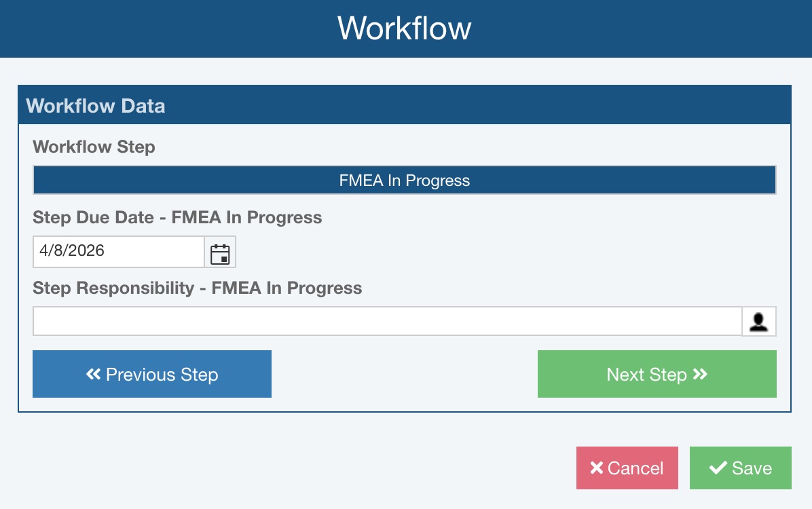Screen dimensions: 812x509
Task: Click into the Step Responsibility text field
Action: pos(387,322)
